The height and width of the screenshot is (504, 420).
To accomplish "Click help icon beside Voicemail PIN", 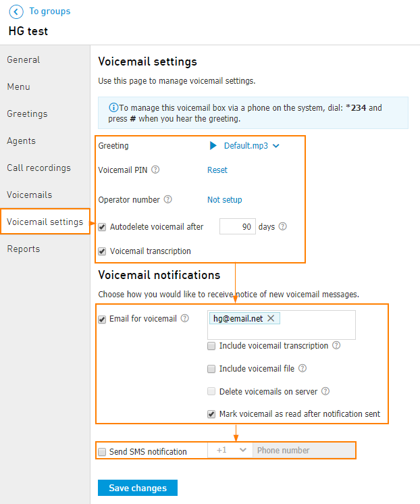I will 155,170.
